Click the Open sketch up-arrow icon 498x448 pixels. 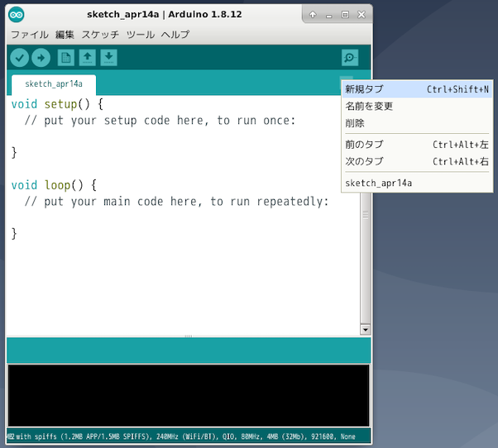click(x=87, y=58)
